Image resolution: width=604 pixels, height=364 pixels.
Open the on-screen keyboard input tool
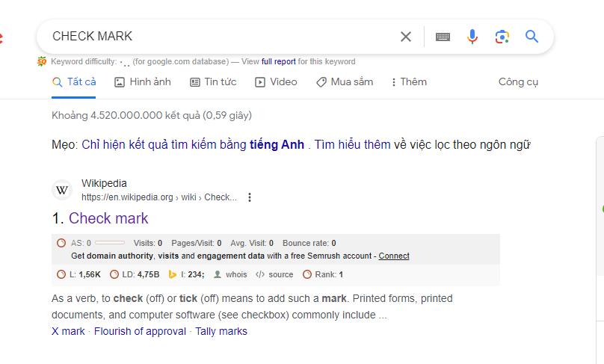click(x=443, y=37)
